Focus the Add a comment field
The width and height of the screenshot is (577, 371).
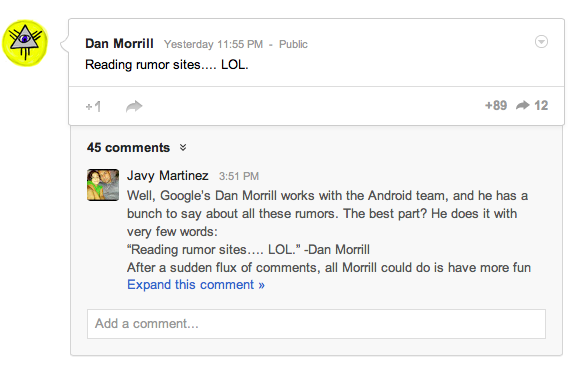[316, 324]
